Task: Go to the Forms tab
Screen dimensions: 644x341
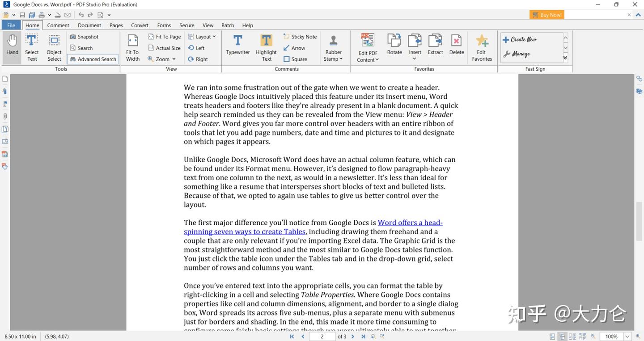Action: point(164,25)
